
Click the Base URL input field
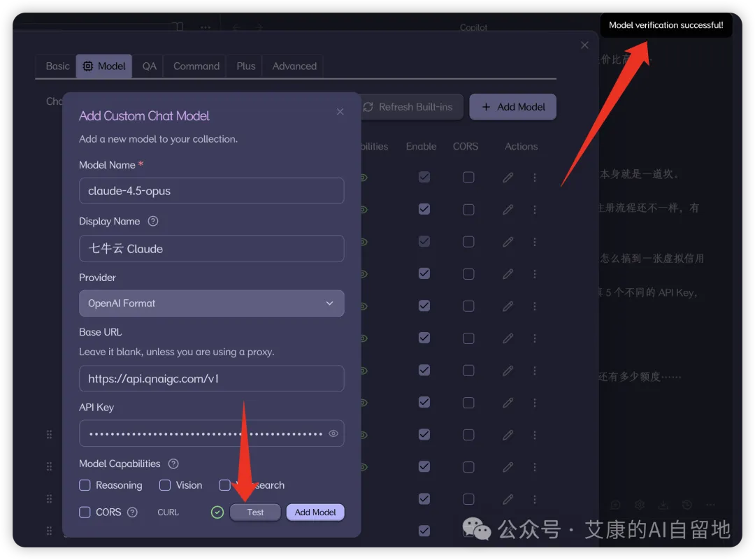click(211, 378)
